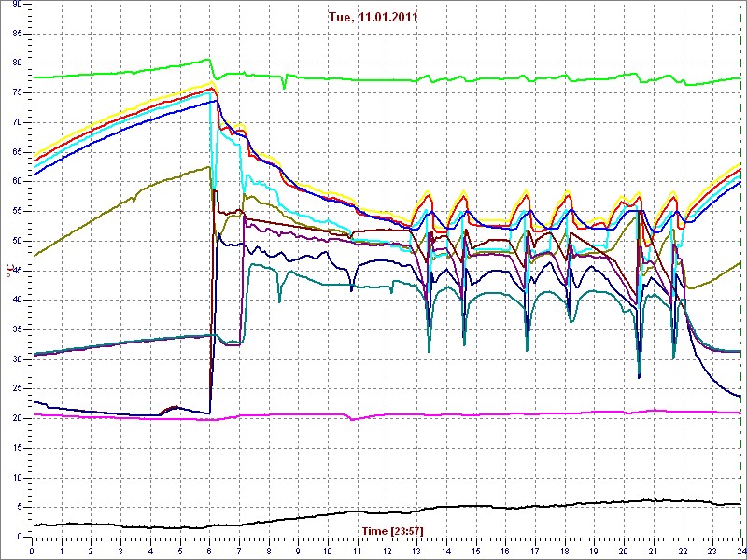Click hour '11' on the time axis

(358, 551)
